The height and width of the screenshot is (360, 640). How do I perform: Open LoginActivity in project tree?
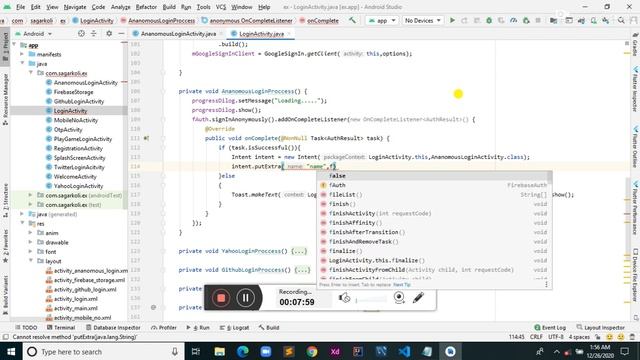(x=70, y=111)
